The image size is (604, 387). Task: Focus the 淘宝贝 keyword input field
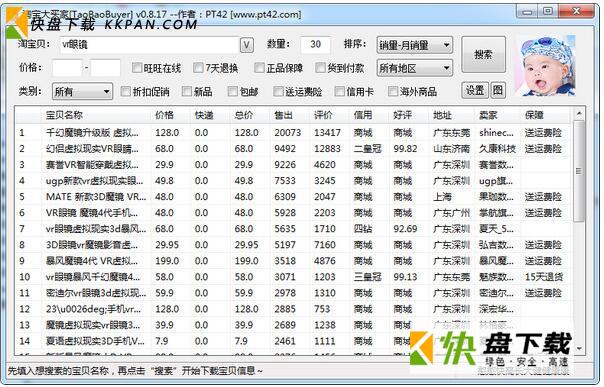(149, 45)
